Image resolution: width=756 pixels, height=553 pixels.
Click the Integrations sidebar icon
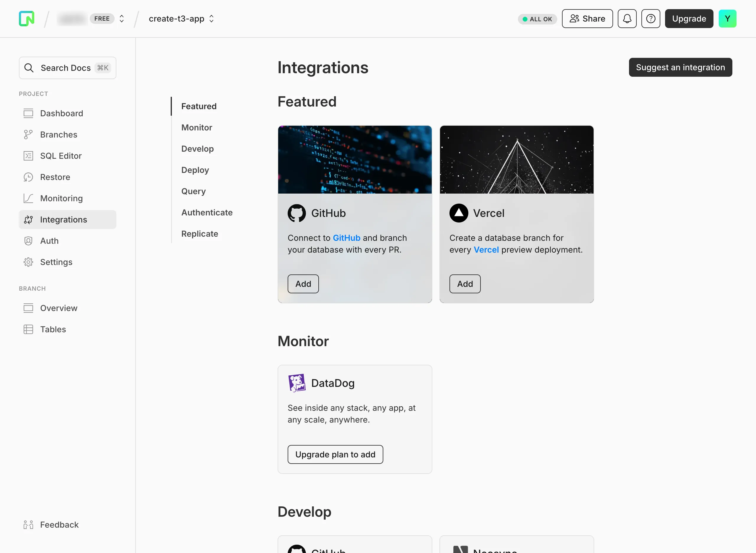(28, 220)
